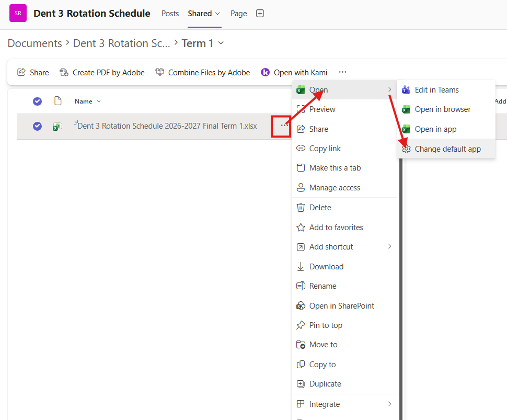Click the Integrate icon in menu
507x420 pixels.
(301, 404)
